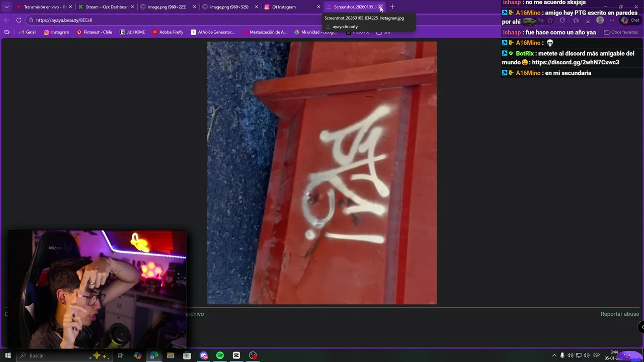Open the image.png (968×529) tab
The width and height of the screenshot is (644, 362).
coord(229,7)
